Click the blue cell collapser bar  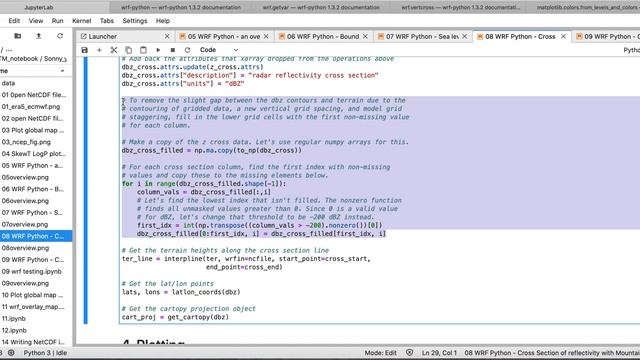tap(85, 191)
